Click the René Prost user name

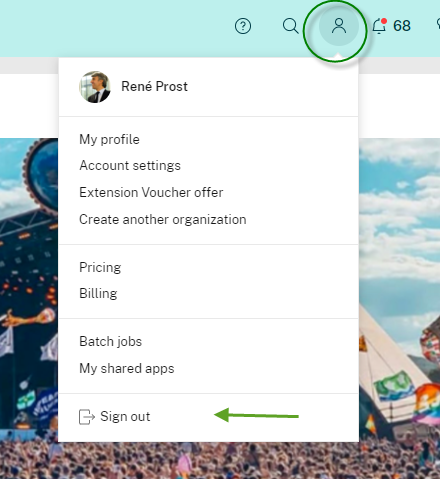point(154,87)
